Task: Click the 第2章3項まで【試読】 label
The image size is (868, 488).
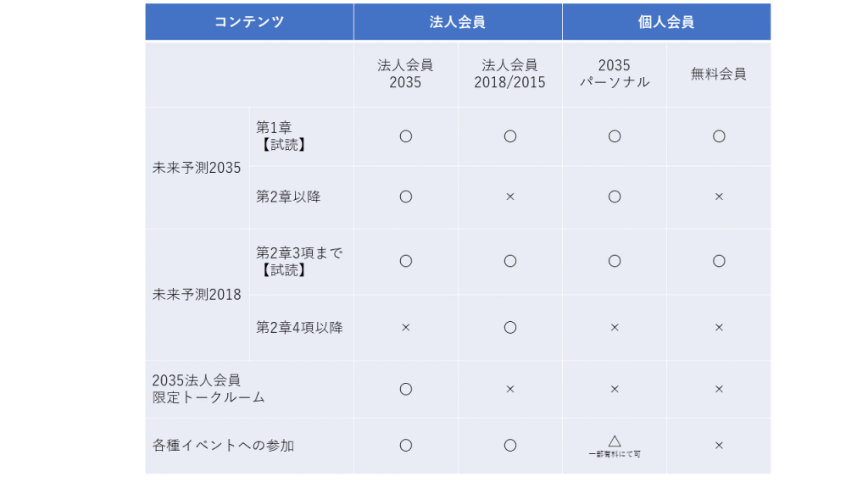Action: [x=299, y=261]
